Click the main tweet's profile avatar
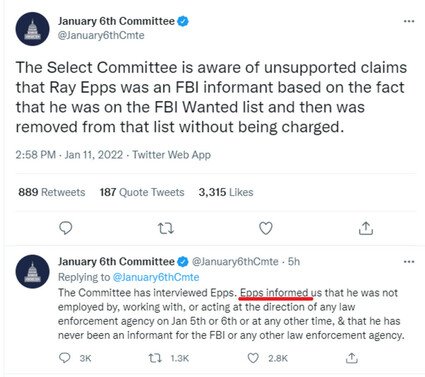The image size is (425, 377). pos(32,29)
